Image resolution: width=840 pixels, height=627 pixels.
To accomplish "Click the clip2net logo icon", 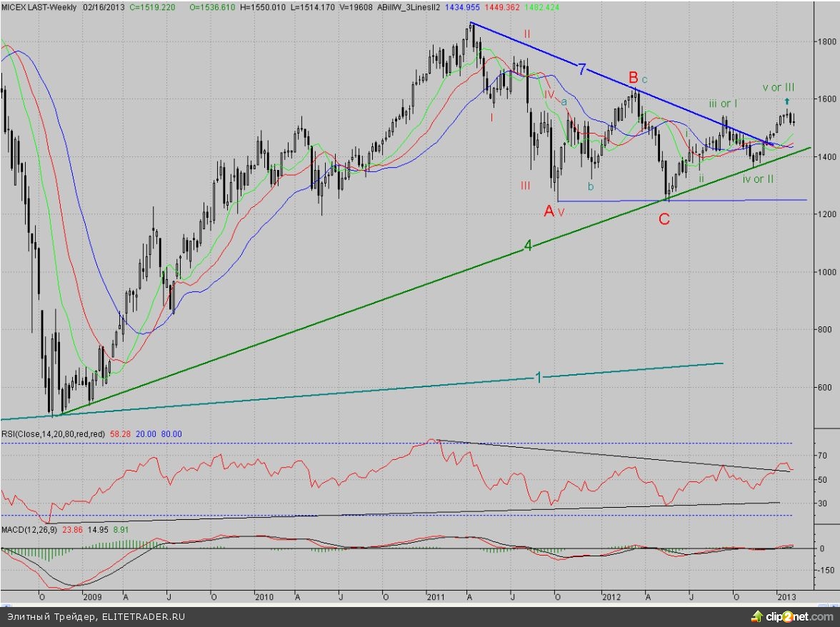I will [x=756, y=616].
